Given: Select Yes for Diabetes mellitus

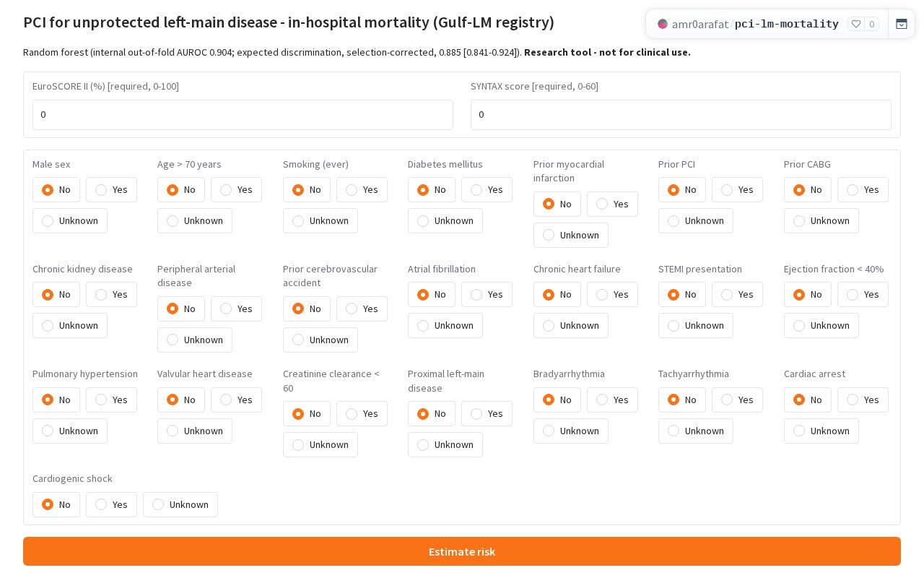Looking at the screenshot, I should [487, 189].
